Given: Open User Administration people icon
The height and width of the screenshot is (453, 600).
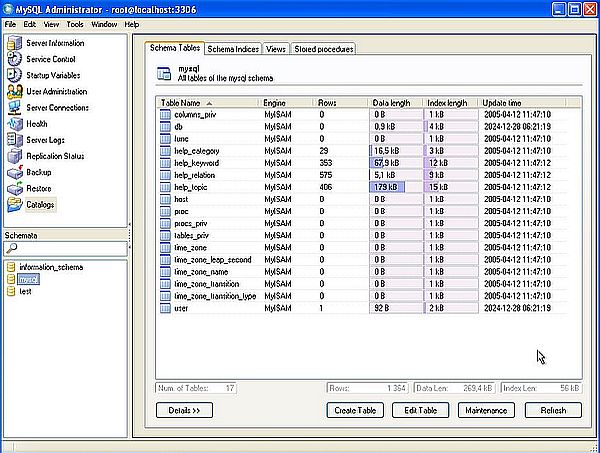Looking at the screenshot, I should [15, 91].
